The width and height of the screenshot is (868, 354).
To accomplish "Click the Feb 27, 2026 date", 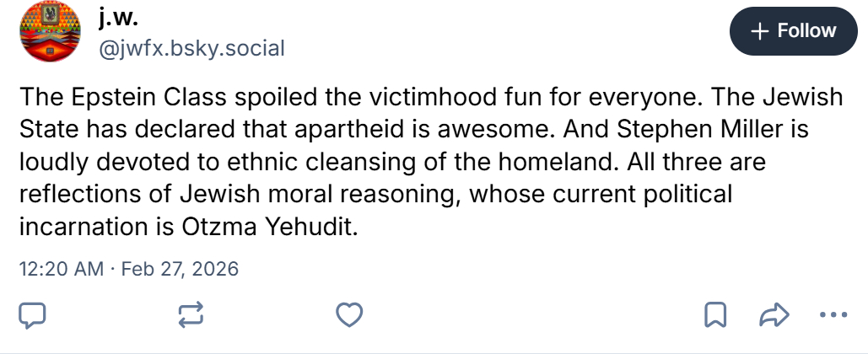I will [181, 269].
